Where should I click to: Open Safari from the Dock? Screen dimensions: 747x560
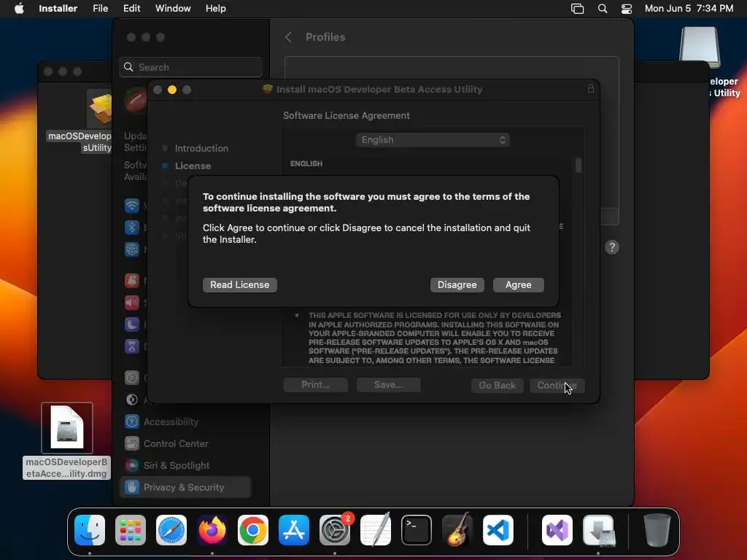pyautogui.click(x=171, y=530)
